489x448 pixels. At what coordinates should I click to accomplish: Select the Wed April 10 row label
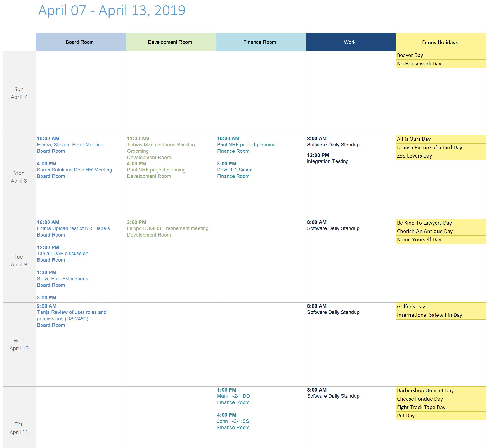tap(19, 344)
